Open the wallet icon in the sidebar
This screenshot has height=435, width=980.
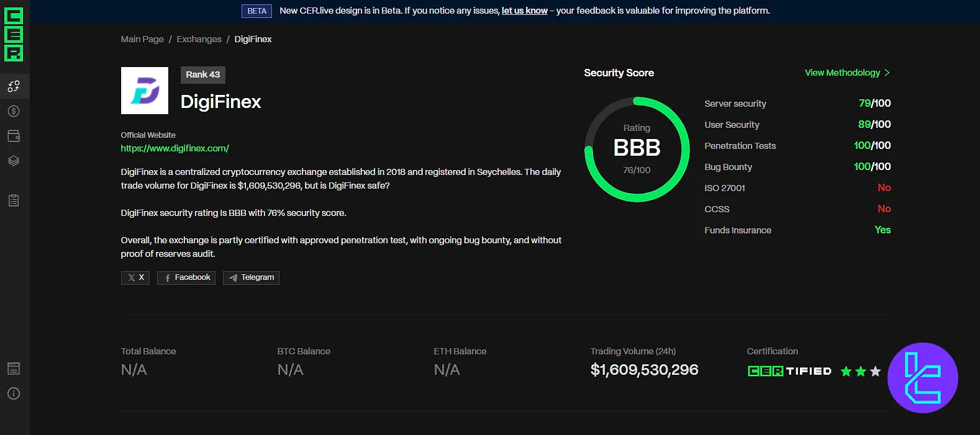[14, 136]
